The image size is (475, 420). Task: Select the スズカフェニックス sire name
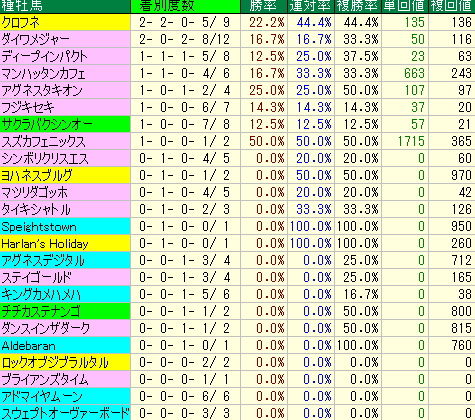43,141
